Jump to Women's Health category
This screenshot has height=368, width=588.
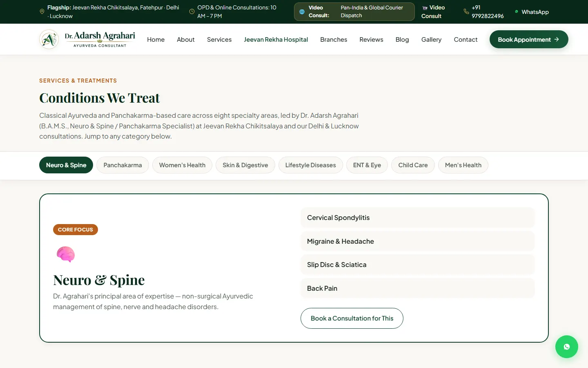(182, 165)
